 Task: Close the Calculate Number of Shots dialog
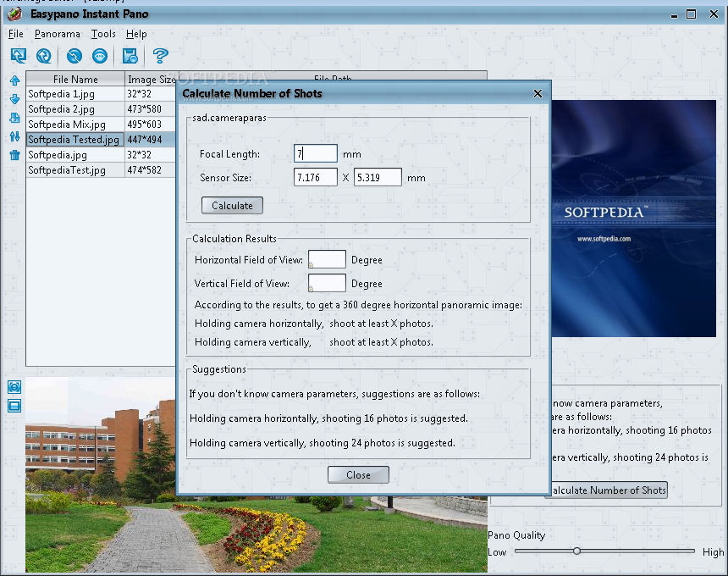click(538, 94)
